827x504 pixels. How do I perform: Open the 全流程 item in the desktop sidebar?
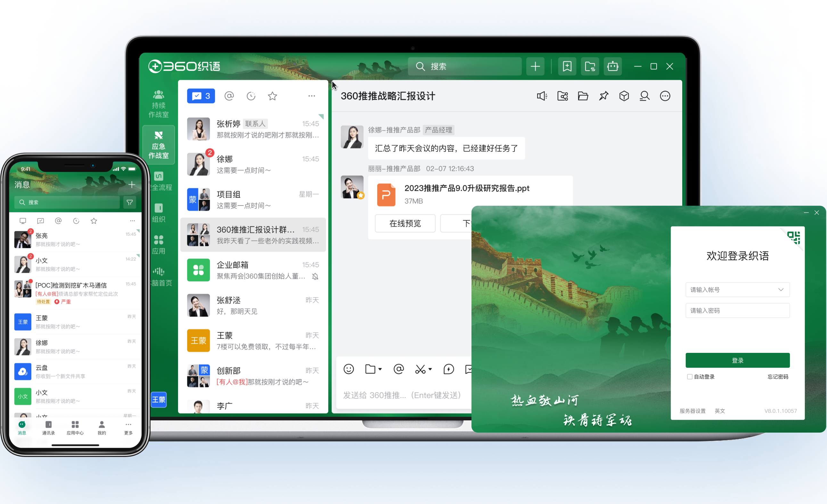click(x=161, y=181)
